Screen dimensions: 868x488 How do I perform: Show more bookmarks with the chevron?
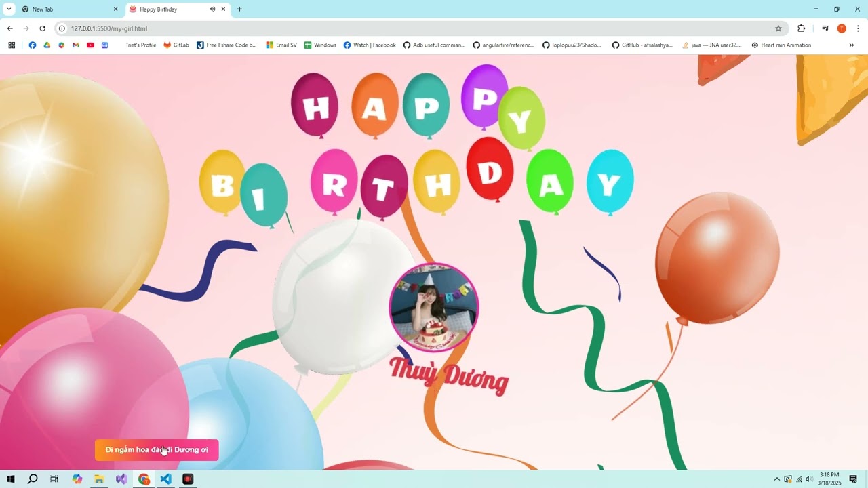pos(852,45)
